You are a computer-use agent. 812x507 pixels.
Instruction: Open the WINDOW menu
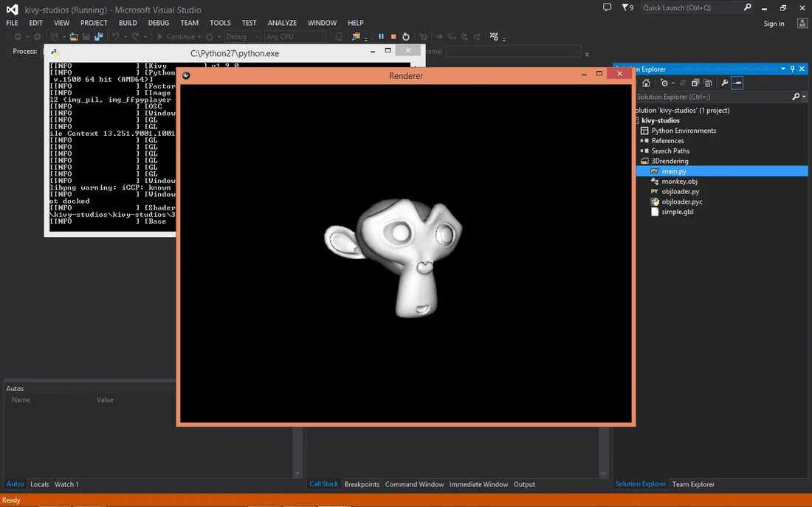(x=322, y=23)
